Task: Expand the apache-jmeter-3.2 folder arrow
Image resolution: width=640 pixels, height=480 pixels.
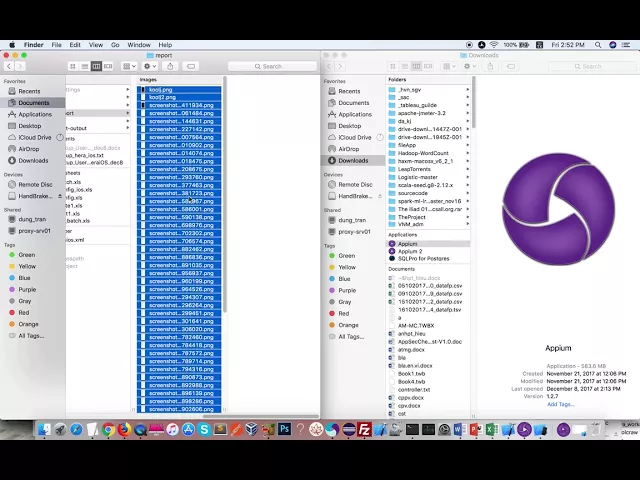Action: pos(467,113)
